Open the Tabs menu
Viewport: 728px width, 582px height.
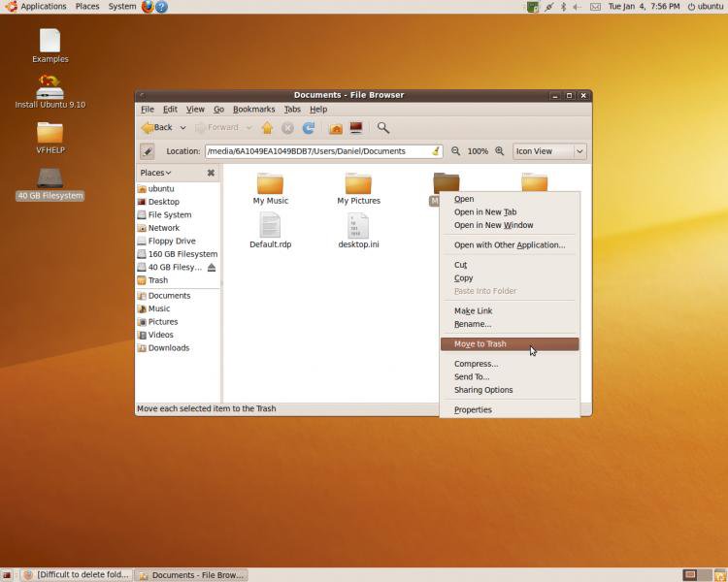(292, 110)
